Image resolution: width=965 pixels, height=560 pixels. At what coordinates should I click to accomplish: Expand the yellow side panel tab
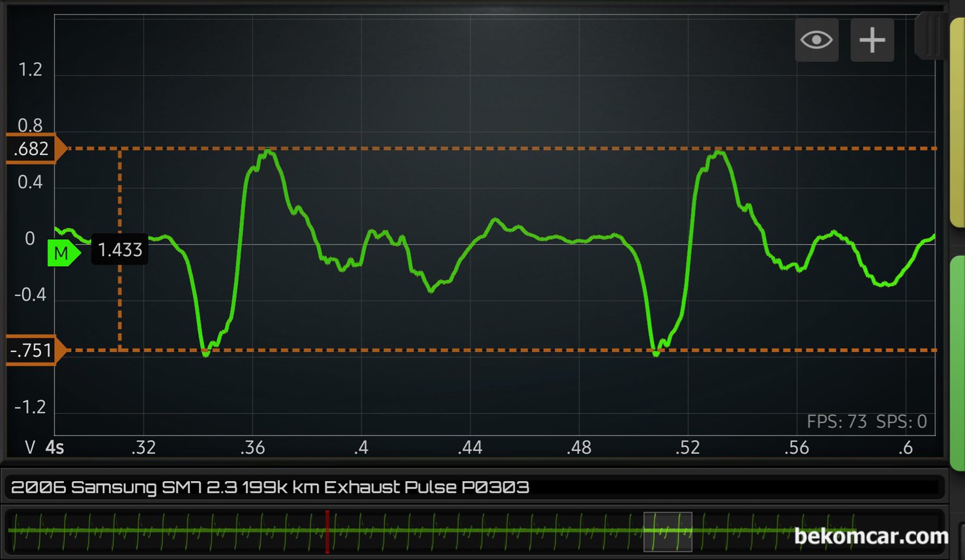957,123
